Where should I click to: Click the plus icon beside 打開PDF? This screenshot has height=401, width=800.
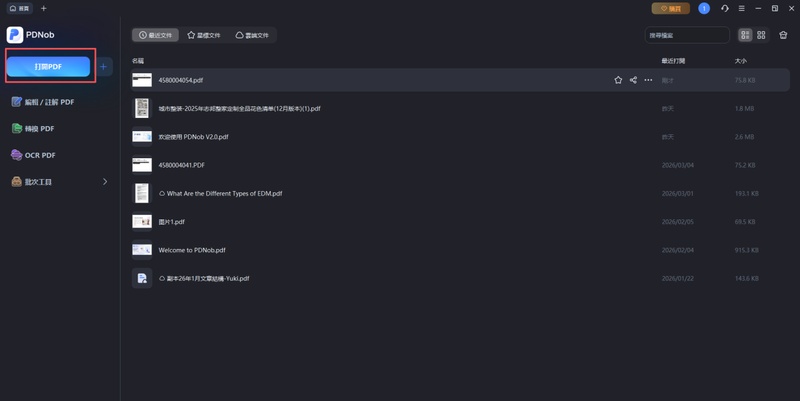[104, 67]
